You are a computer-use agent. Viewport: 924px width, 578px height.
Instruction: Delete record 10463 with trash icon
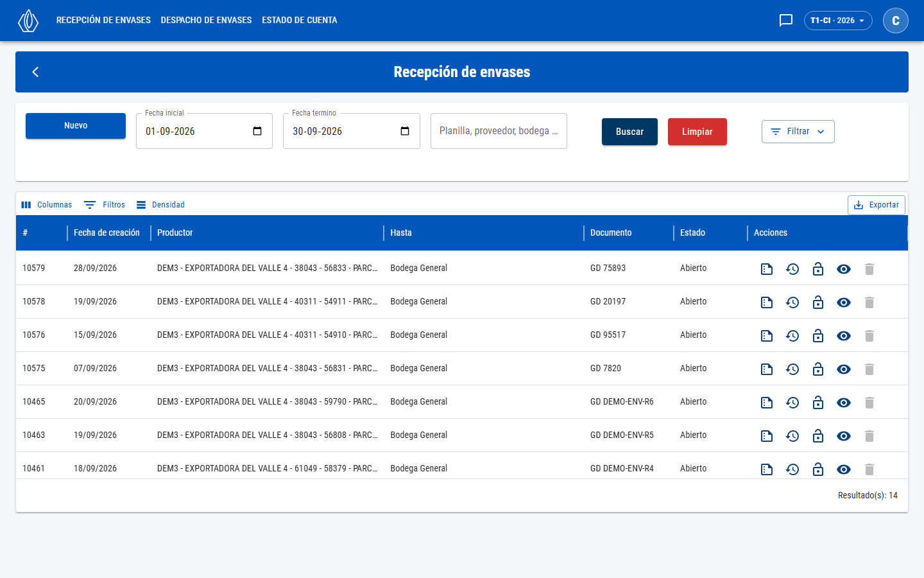869,436
